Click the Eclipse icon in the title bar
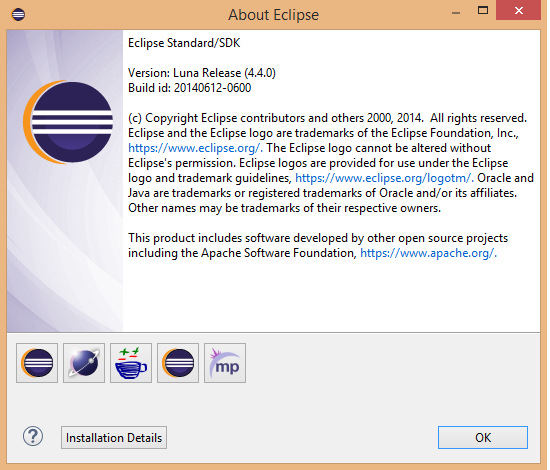 (x=18, y=14)
